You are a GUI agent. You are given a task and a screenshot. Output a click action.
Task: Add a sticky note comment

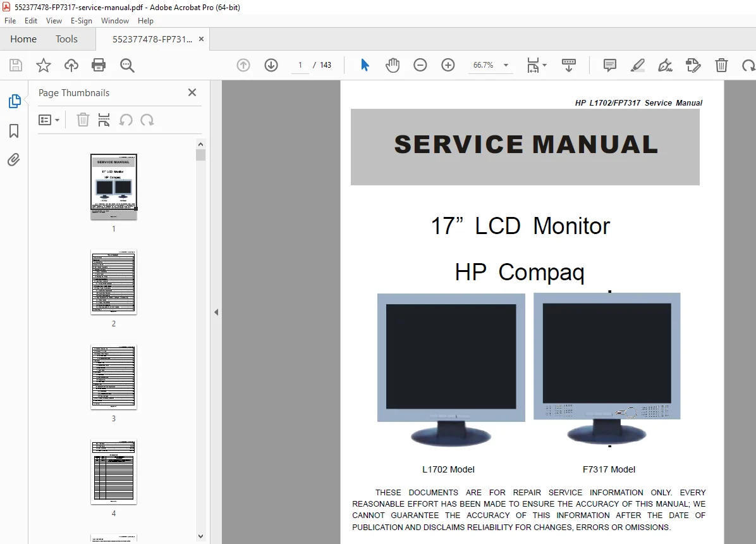pos(610,65)
